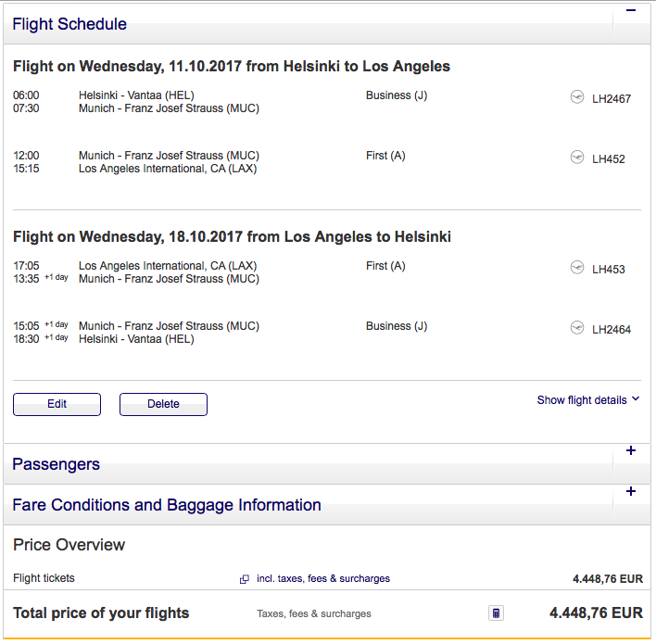Expand the Passengers section
This screenshot has height=644, width=656.
631,451
